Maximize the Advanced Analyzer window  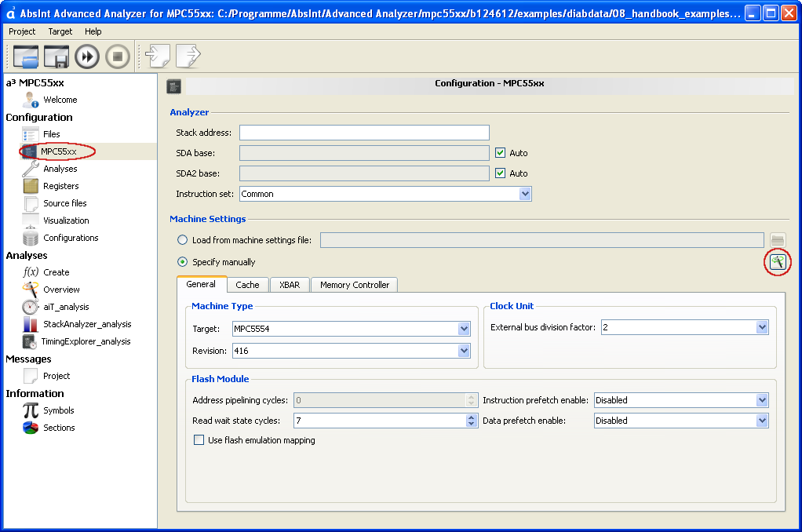[771, 13]
